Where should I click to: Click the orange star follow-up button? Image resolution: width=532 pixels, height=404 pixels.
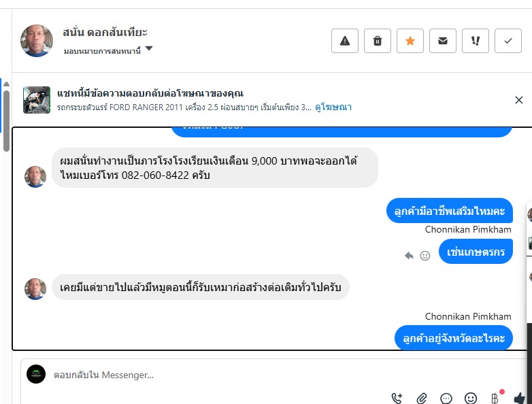point(410,41)
